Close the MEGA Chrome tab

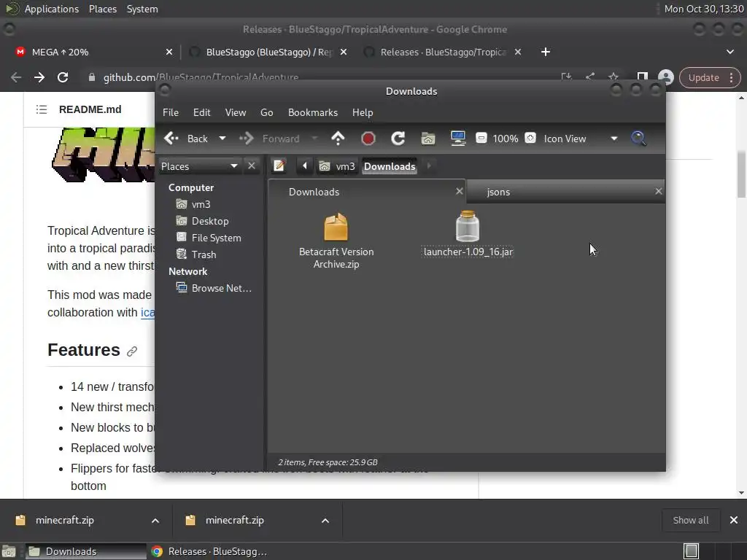click(169, 52)
